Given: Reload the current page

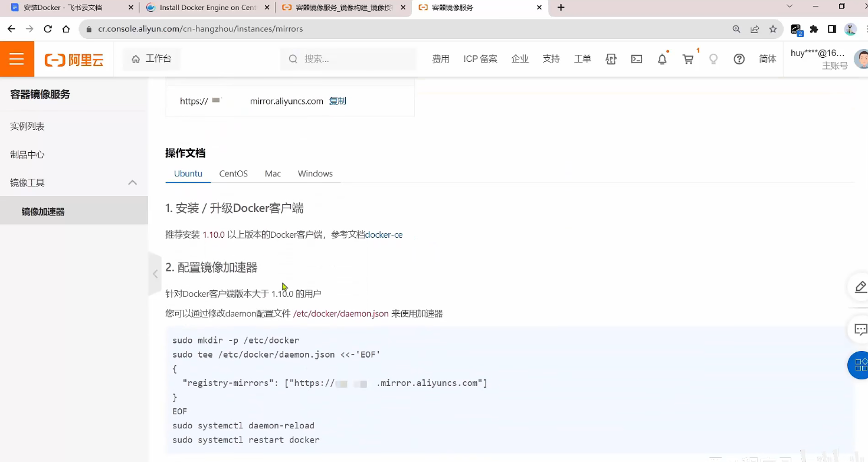Looking at the screenshot, I should (x=48, y=29).
